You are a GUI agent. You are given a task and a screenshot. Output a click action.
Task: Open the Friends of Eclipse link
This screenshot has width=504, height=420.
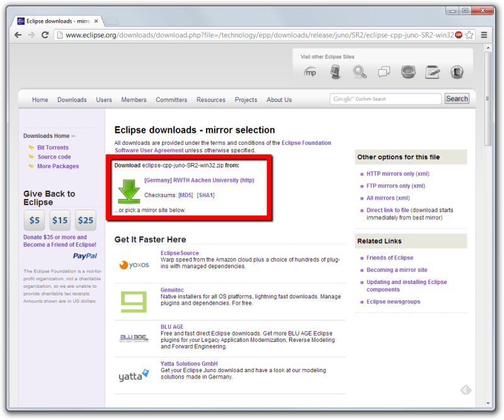390,258
